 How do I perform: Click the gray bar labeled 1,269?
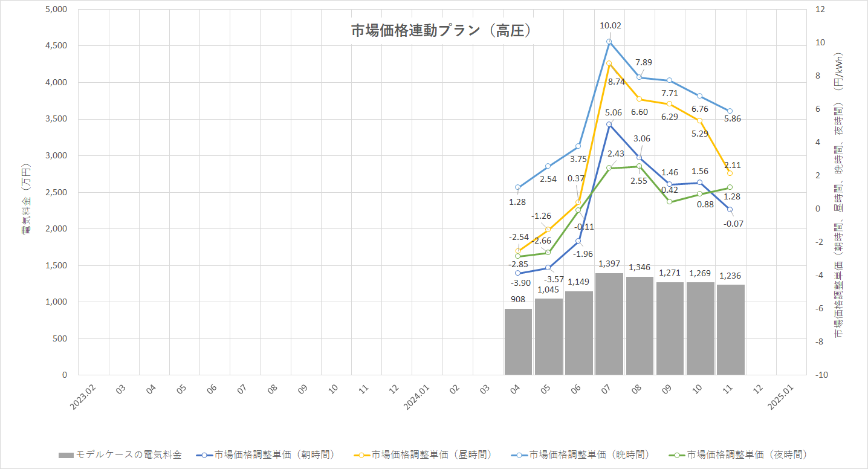[x=700, y=328]
